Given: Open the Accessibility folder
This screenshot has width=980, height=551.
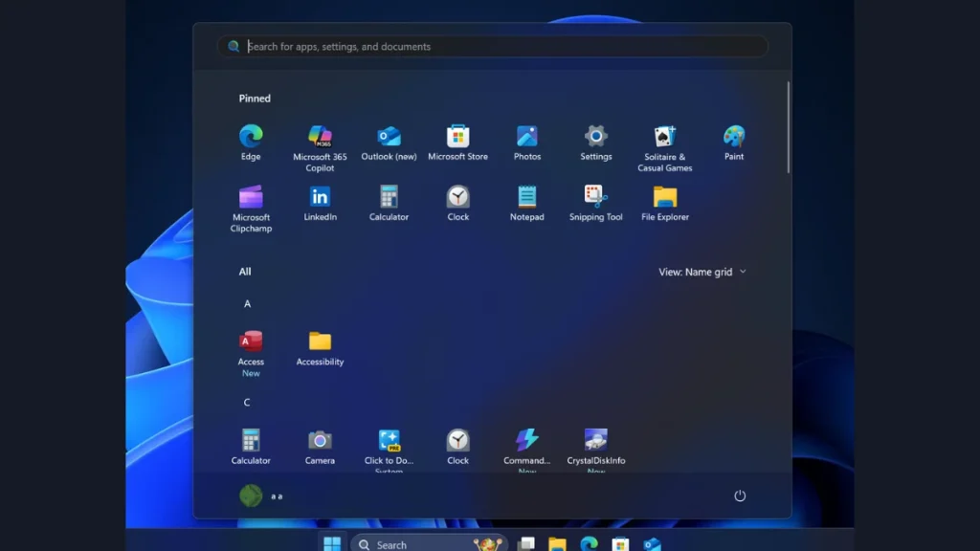Looking at the screenshot, I should tap(320, 348).
